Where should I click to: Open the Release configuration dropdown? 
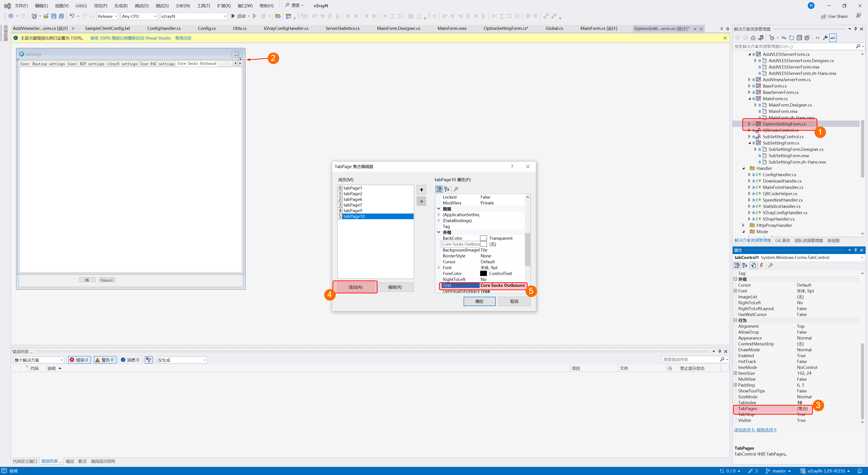click(108, 16)
